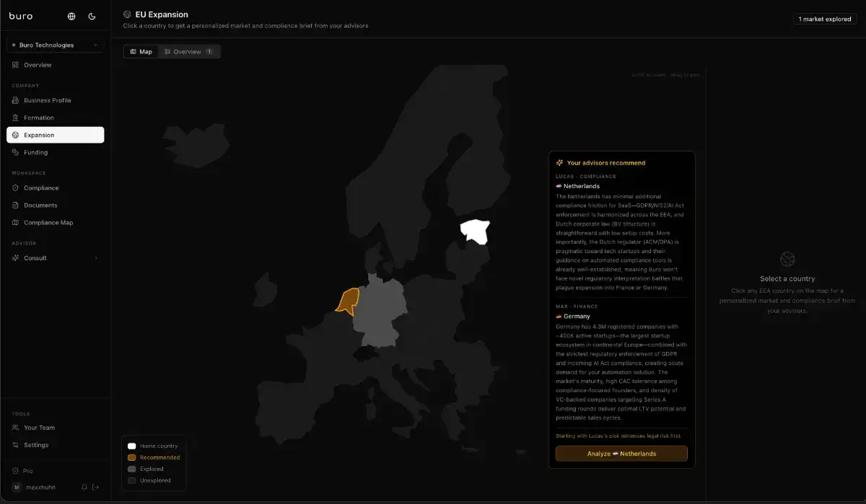
Task: Select gray Germany on the map
Action: coord(378,310)
